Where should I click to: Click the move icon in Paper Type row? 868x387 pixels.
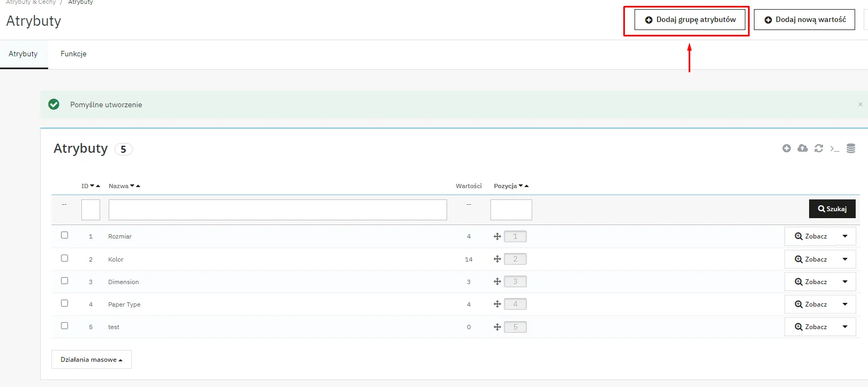pos(497,304)
